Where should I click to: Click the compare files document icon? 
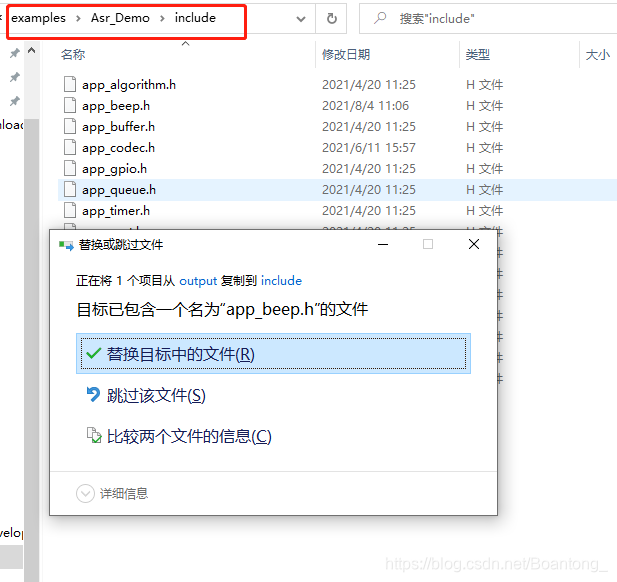click(94, 435)
